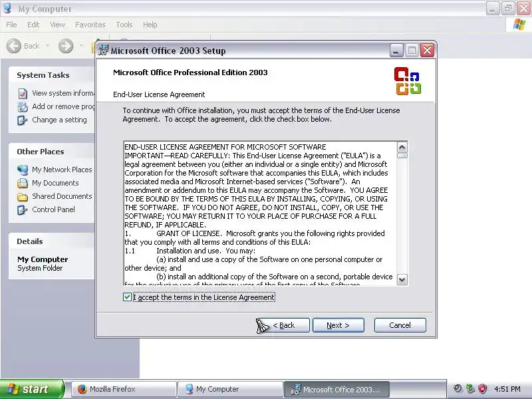Collapse the Other Places panel header
532x399 pixels.
tap(52, 152)
